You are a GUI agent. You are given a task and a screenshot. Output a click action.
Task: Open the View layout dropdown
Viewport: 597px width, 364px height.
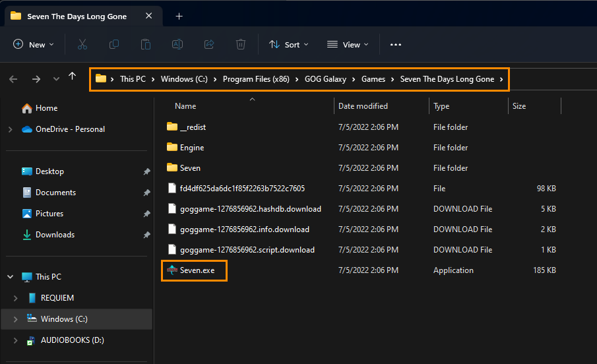[x=348, y=45]
